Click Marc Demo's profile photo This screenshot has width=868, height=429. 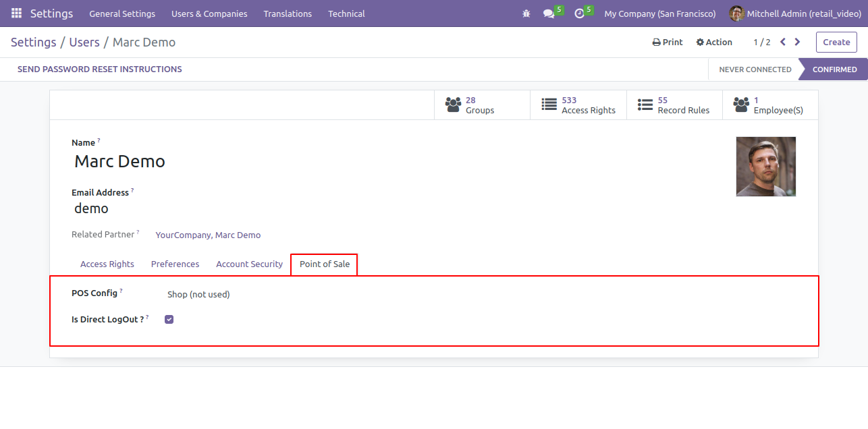tap(766, 167)
